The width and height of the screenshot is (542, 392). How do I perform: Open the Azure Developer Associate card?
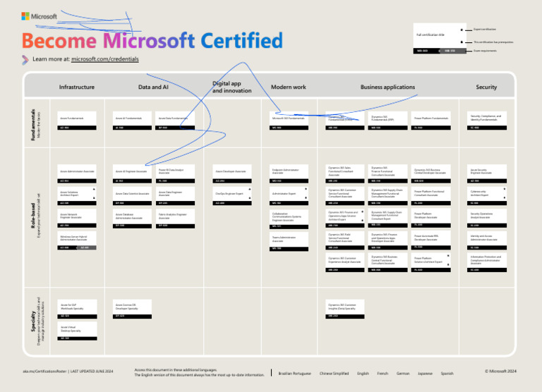pyautogui.click(x=232, y=173)
